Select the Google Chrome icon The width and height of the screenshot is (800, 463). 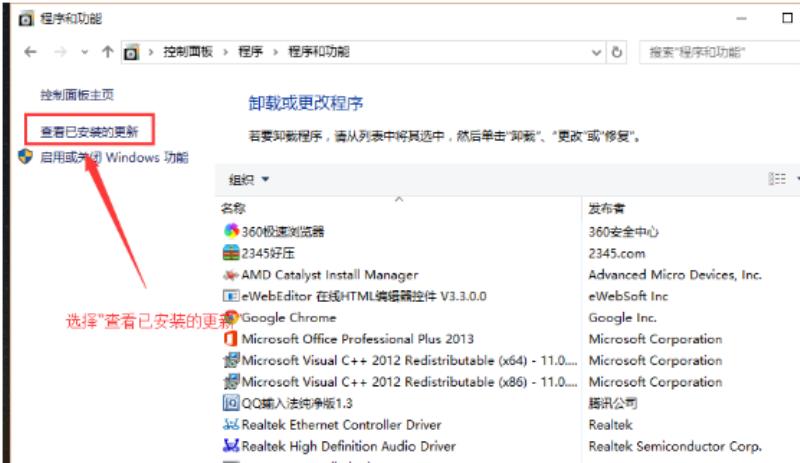(x=231, y=316)
